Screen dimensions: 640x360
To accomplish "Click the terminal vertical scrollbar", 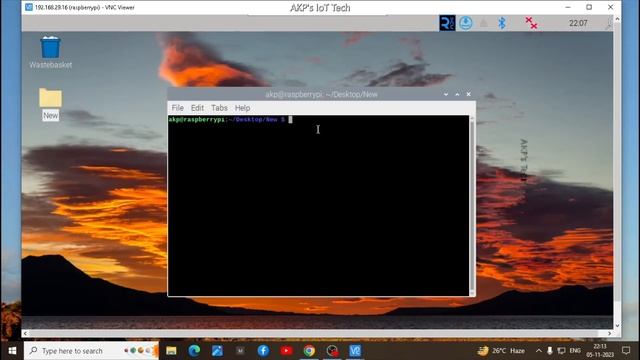I will point(472,206).
